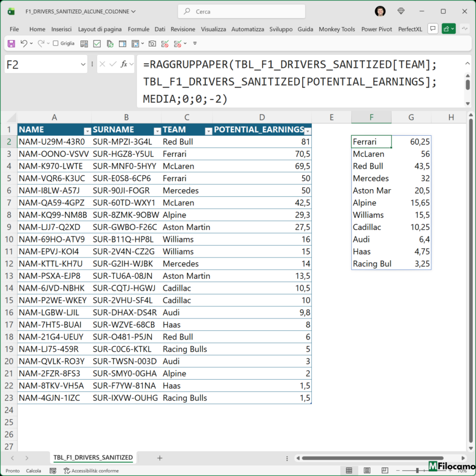Expand the second checklist icon's dropdown
The image size is (476, 476).
(x=185, y=44)
